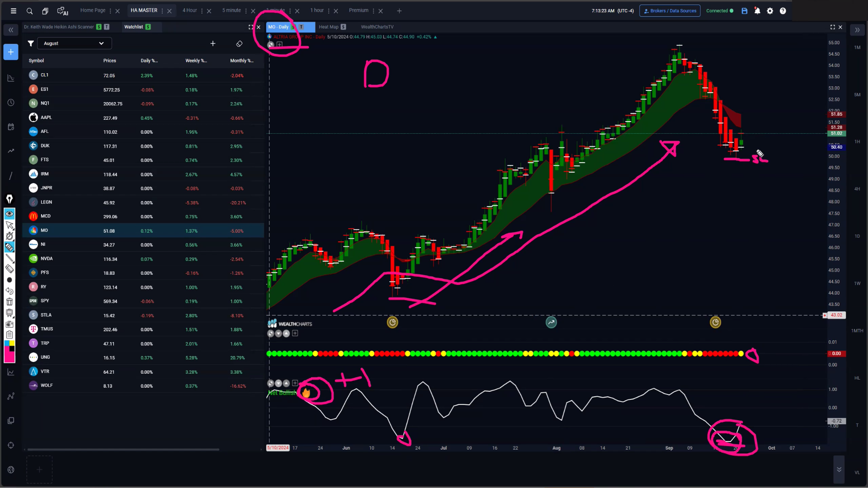Toggle the timer-off drawing mode icon
Screen dimensions: 868x488
(9, 236)
